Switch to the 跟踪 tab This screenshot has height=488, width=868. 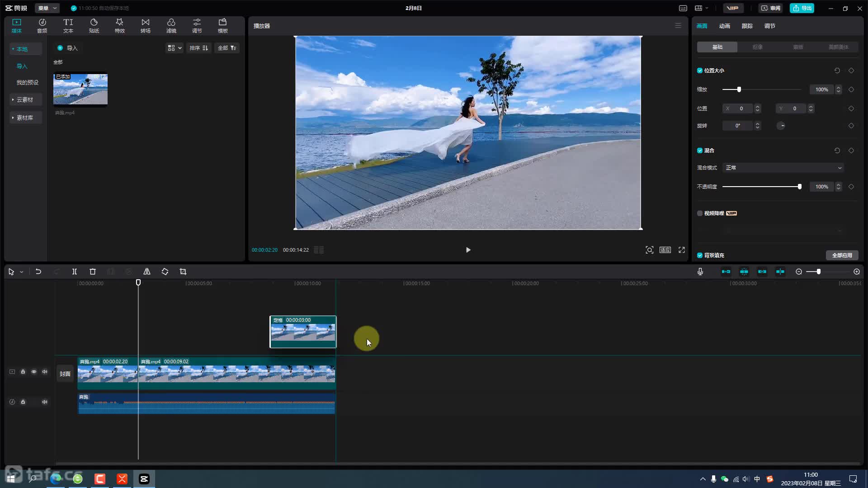pyautogui.click(x=747, y=26)
